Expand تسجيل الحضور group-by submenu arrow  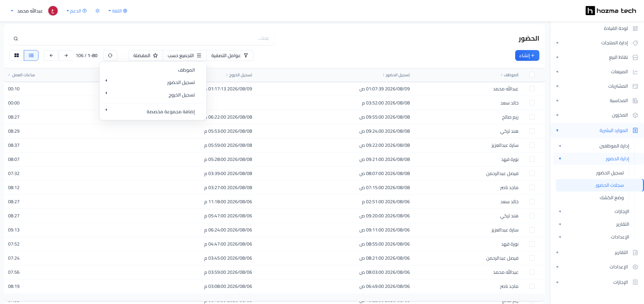point(106,81)
